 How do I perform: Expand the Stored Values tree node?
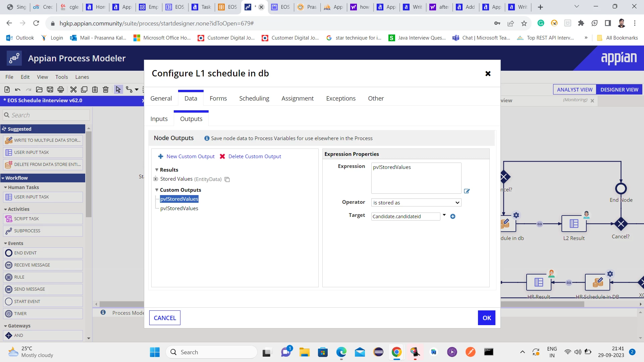pyautogui.click(x=156, y=179)
